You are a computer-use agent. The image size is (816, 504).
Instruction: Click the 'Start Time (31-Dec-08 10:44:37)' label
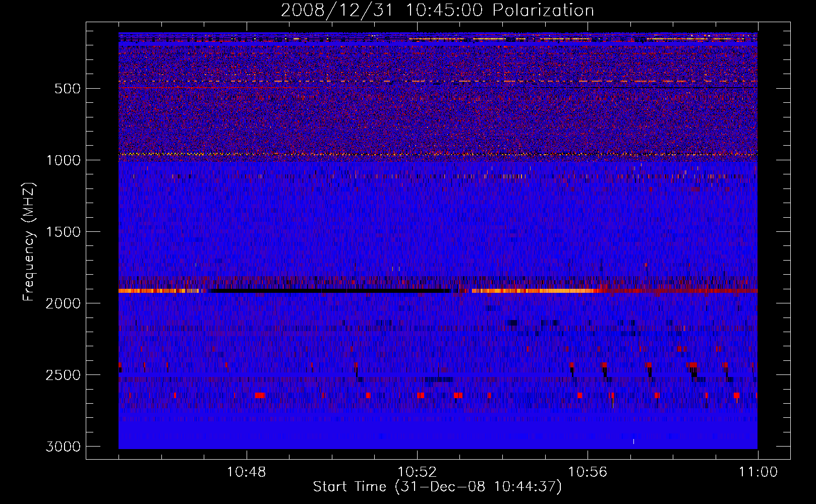[x=437, y=487]
